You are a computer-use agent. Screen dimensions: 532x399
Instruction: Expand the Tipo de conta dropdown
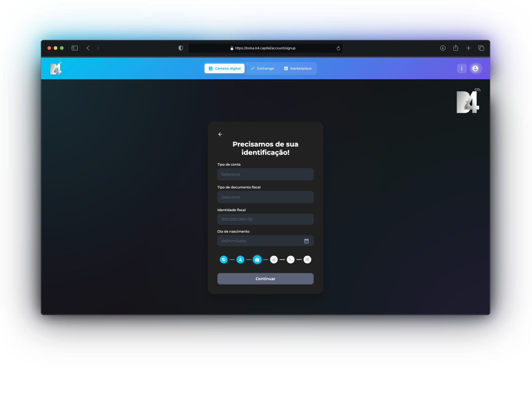265,174
